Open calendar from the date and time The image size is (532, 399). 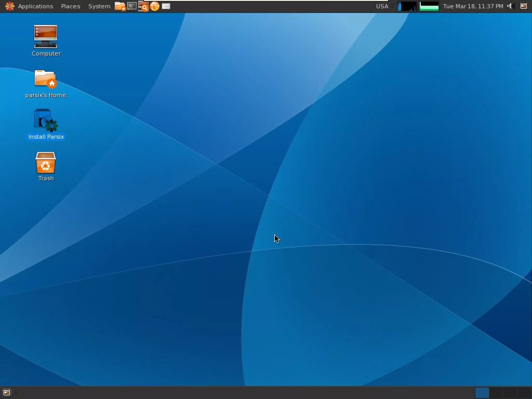click(x=473, y=6)
